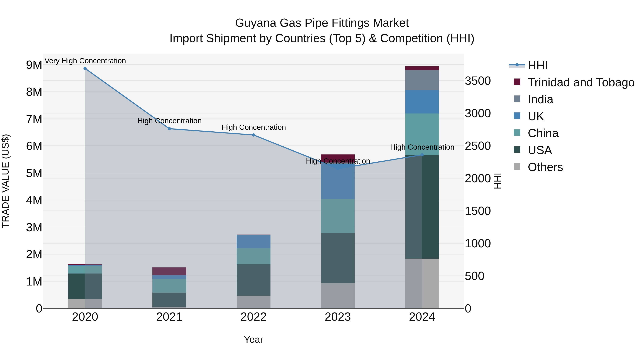Click the HHI data point for 2023
The image size is (644, 362).
point(338,169)
